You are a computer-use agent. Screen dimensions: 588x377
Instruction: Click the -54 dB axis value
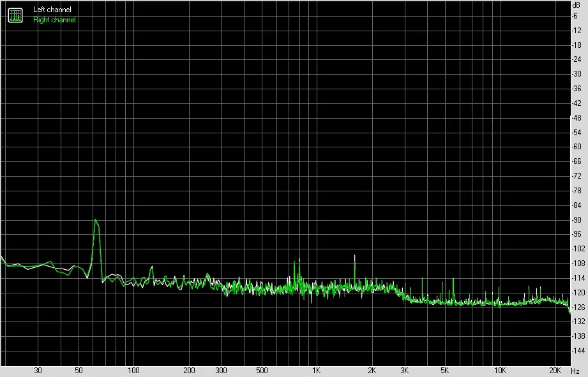(577, 132)
